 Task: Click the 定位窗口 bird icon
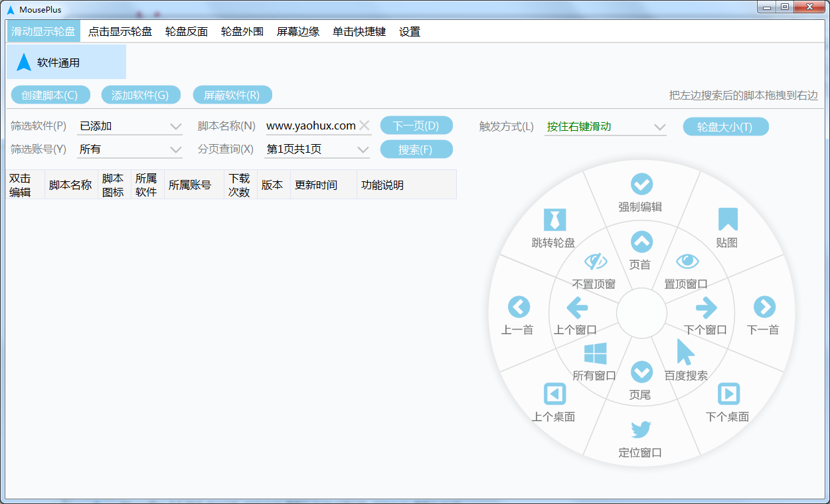[x=641, y=430]
